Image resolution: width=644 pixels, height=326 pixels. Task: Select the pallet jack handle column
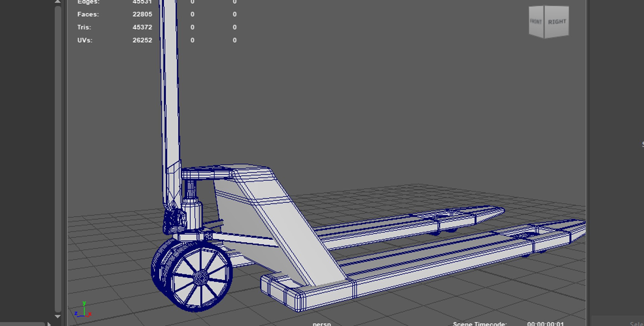coord(170,101)
